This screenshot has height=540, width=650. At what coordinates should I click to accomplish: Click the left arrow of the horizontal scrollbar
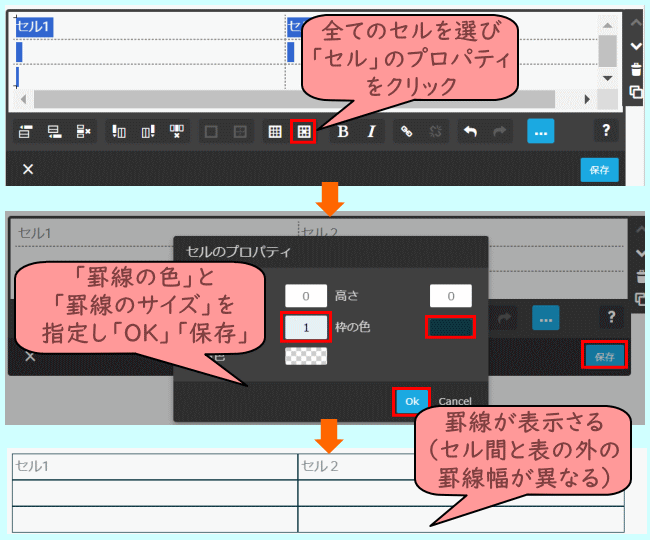[23, 99]
